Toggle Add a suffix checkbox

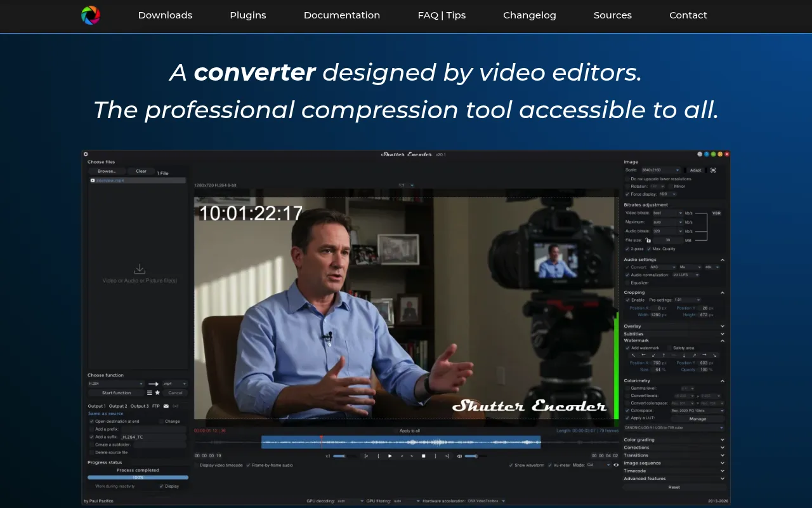coord(91,437)
